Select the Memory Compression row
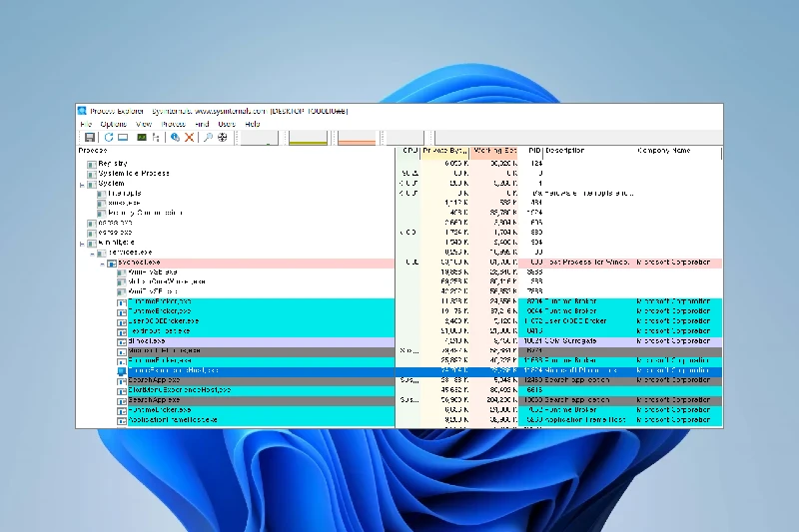 399,213
